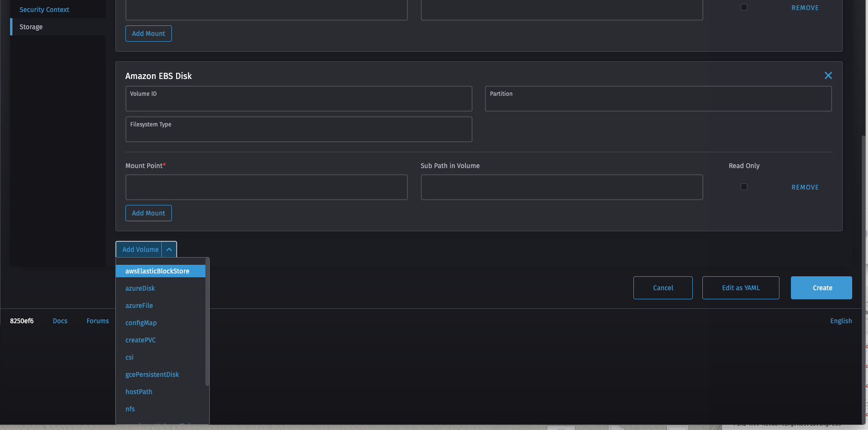Screen dimensions: 868x430
Task: Select the Storage tab
Action: click(x=58, y=27)
